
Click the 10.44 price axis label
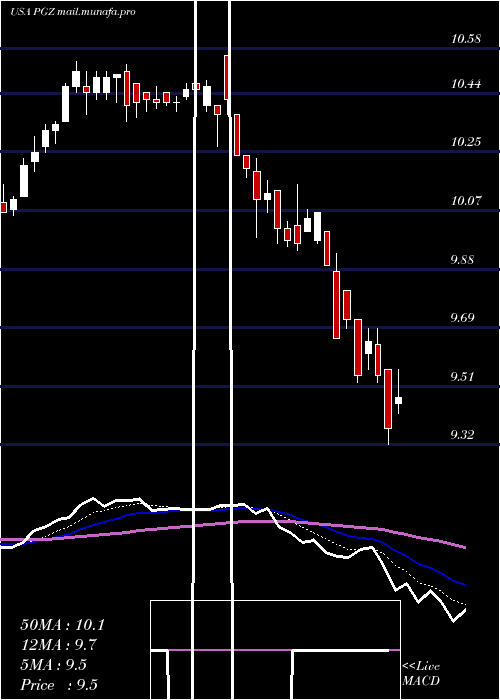[x=466, y=83]
